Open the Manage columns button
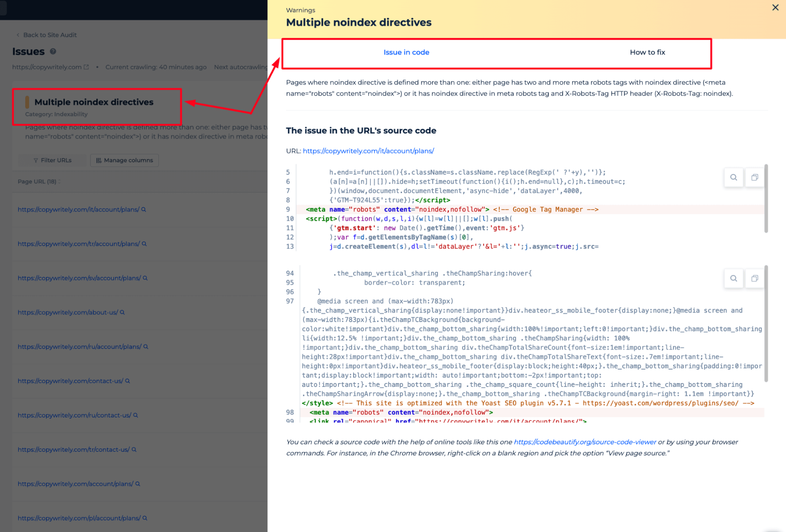The height and width of the screenshot is (532, 786). (124, 160)
